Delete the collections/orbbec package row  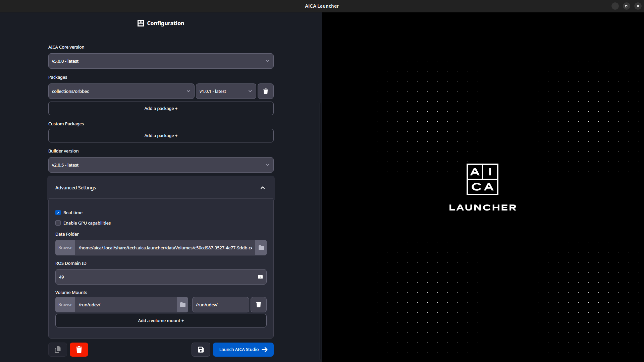coord(265,91)
